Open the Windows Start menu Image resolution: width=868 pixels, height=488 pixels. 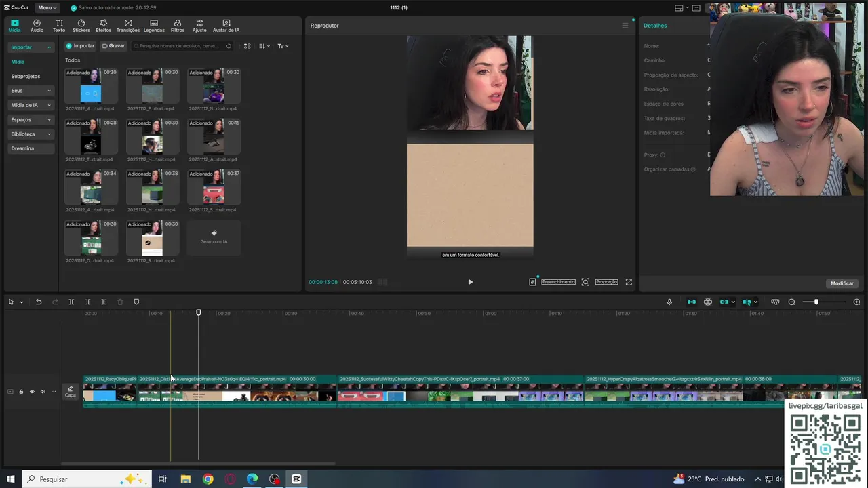[x=10, y=479]
